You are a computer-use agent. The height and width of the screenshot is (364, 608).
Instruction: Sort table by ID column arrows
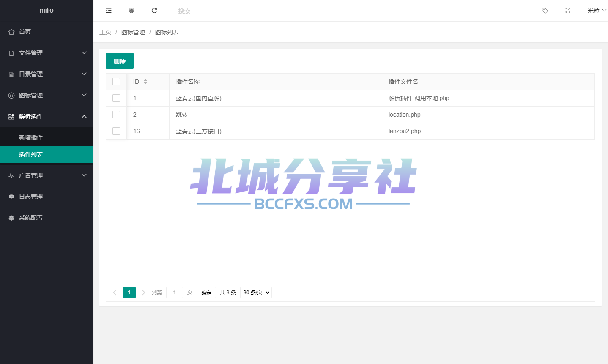[x=145, y=82]
